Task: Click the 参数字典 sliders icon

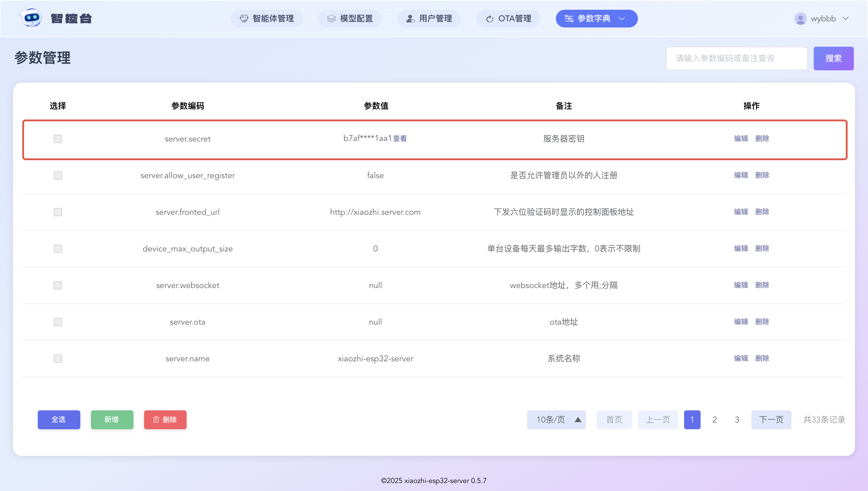Action: (569, 19)
